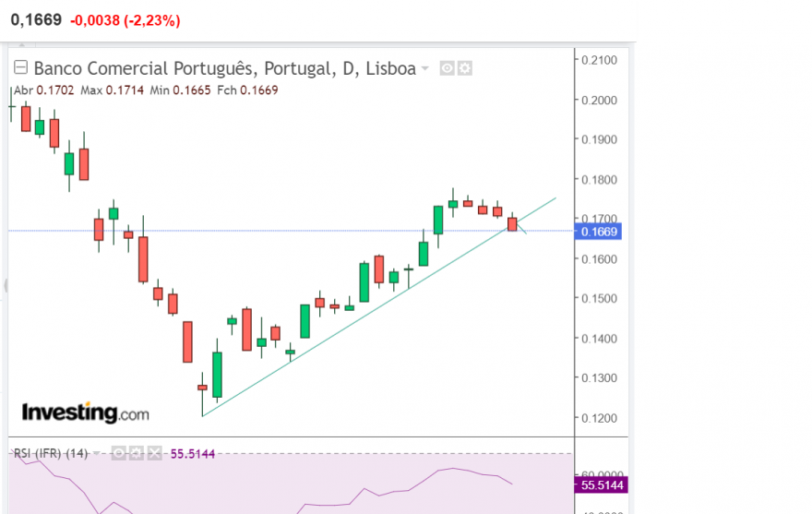Click the header price change -0,0038 (-2,23%)
The width and height of the screenshot is (812, 514).
125,20
